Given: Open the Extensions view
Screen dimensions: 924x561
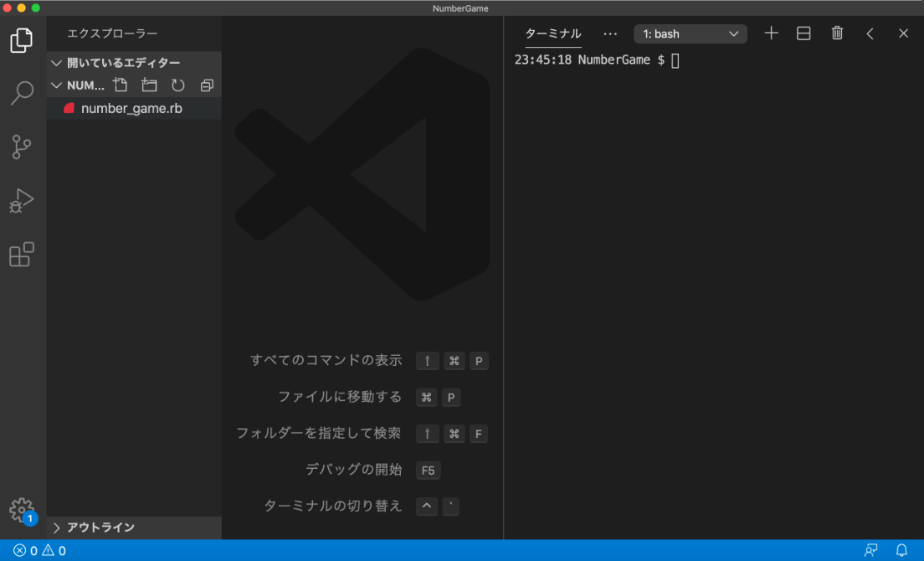Looking at the screenshot, I should [22, 254].
